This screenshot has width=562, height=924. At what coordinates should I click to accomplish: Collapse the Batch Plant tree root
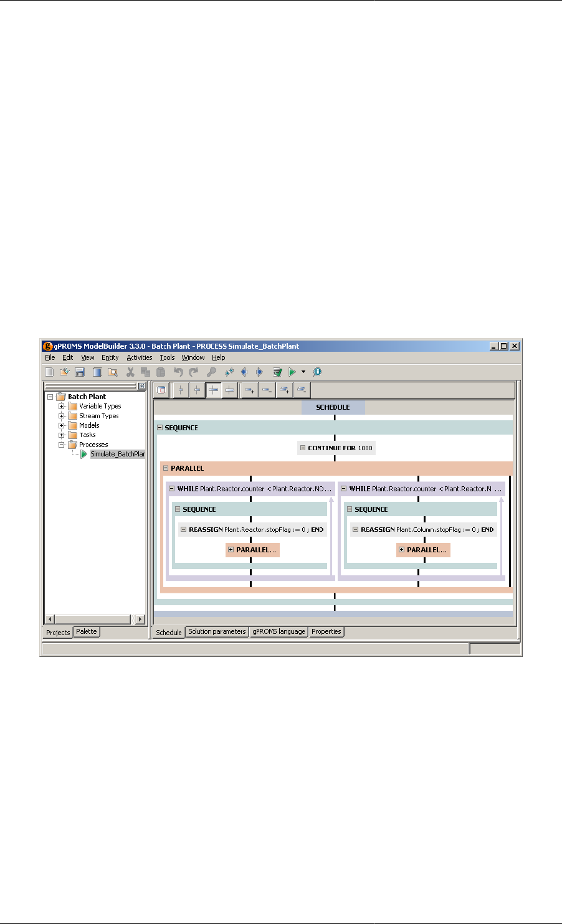50,397
